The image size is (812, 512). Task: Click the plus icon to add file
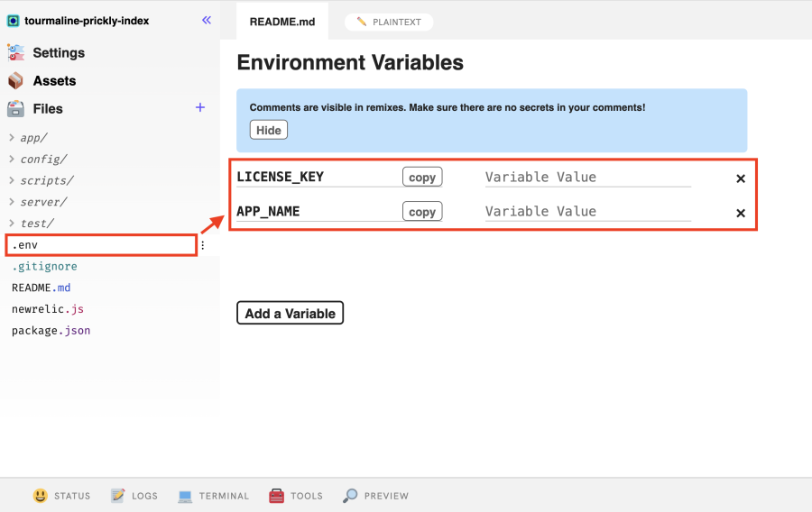click(200, 108)
